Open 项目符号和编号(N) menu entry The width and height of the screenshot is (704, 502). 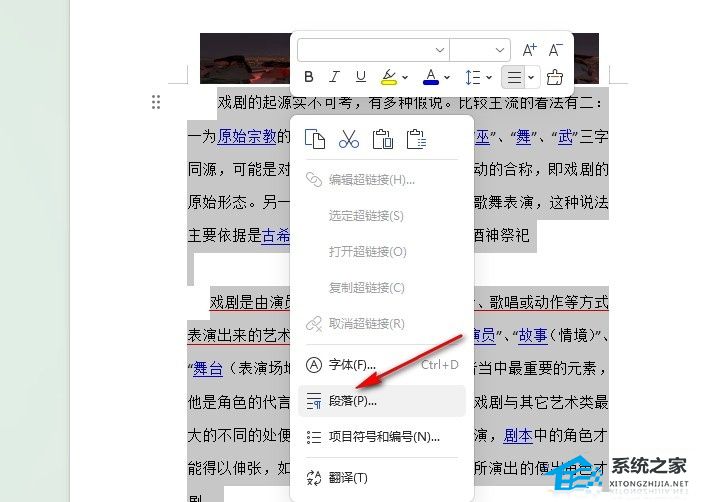(x=382, y=437)
